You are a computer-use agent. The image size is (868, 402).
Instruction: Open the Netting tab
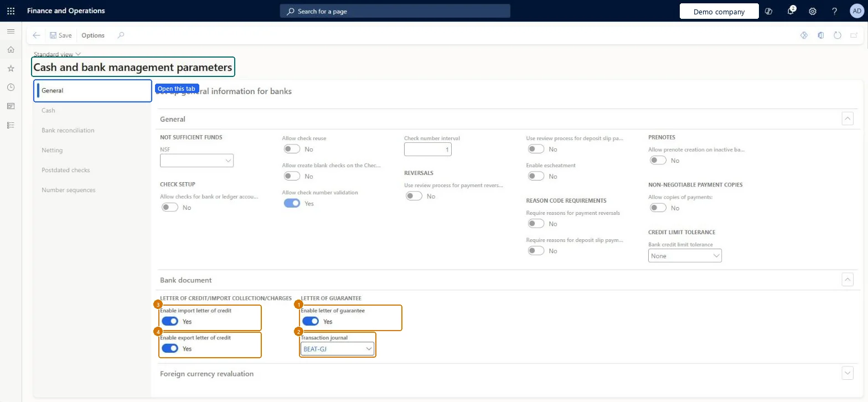[x=92, y=150]
